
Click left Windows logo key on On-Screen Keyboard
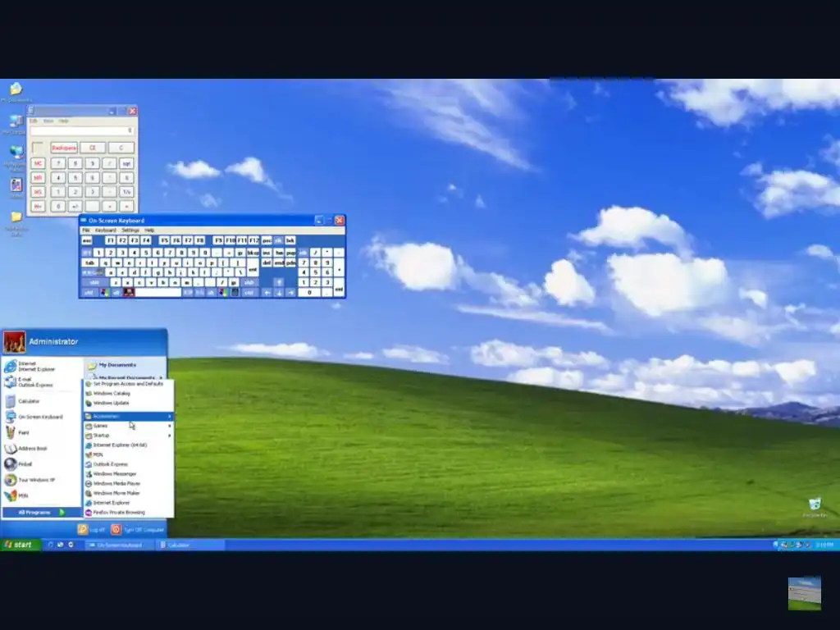click(105, 293)
